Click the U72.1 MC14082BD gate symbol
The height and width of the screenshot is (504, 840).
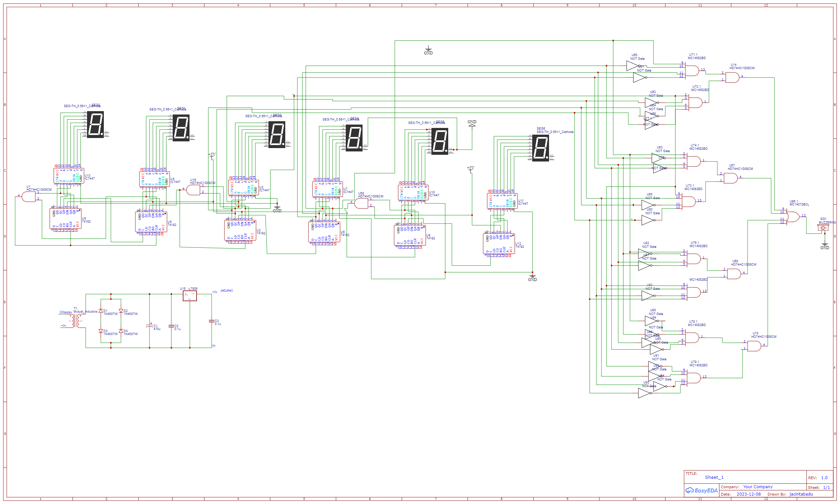click(x=696, y=102)
